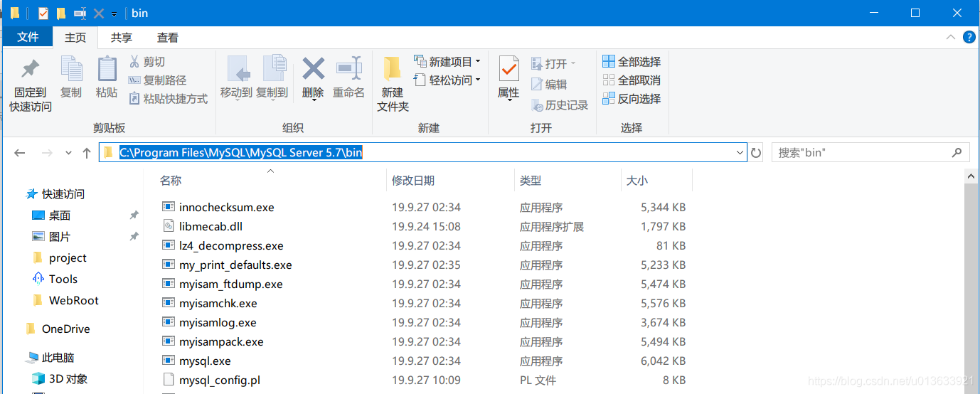Select Quick Access (快速访问) in sidebar
The width and height of the screenshot is (980, 394).
(x=56, y=193)
